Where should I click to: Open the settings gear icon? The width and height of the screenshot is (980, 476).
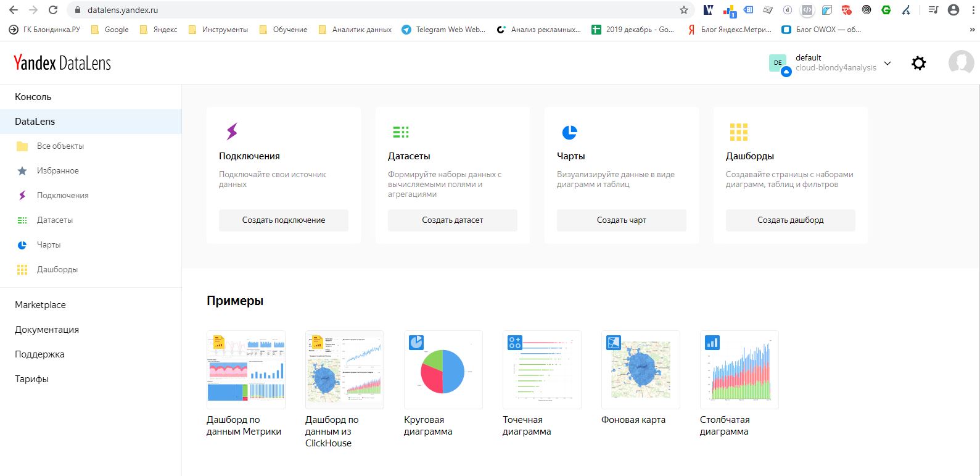click(919, 63)
